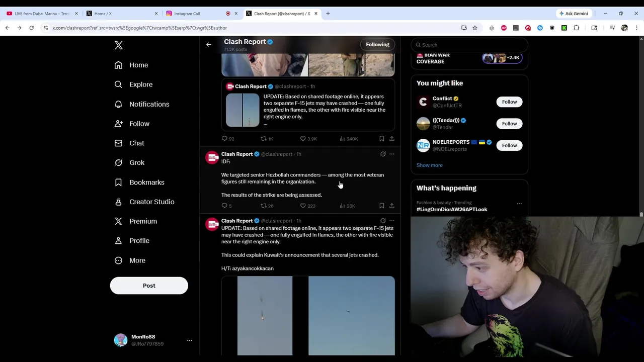Open Explore in X sidebar

click(x=133, y=84)
